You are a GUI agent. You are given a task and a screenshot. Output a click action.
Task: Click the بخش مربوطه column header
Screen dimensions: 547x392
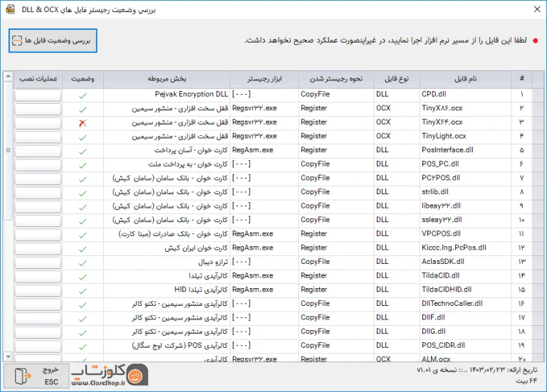coord(167,79)
